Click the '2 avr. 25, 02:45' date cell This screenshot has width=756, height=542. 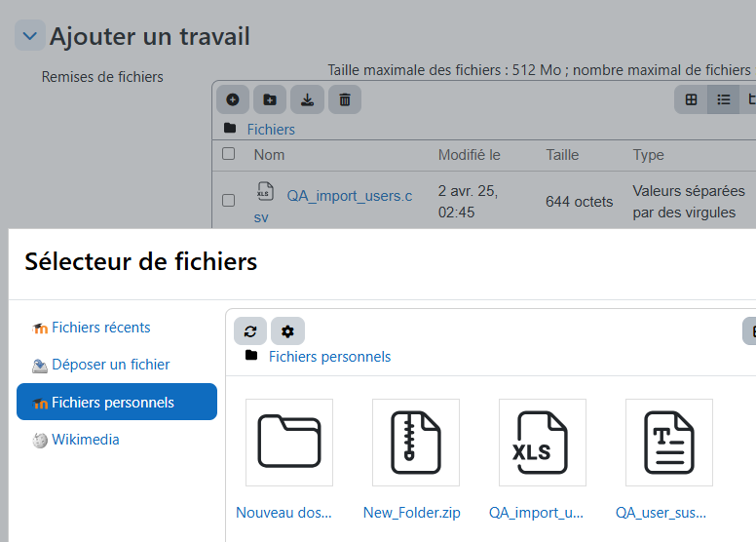tap(469, 202)
